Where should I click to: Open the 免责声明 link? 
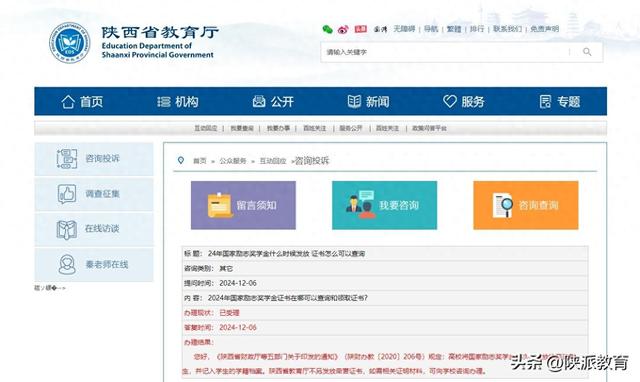tap(544, 29)
